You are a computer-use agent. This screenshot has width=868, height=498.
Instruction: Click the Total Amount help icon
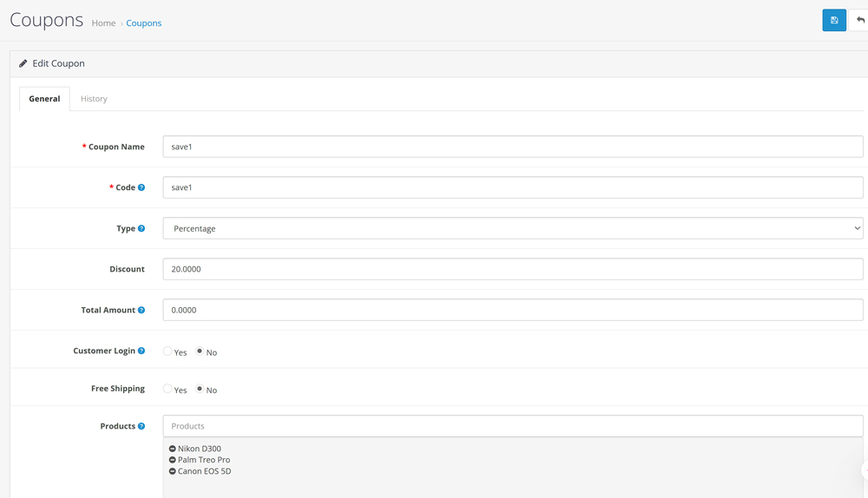141,310
